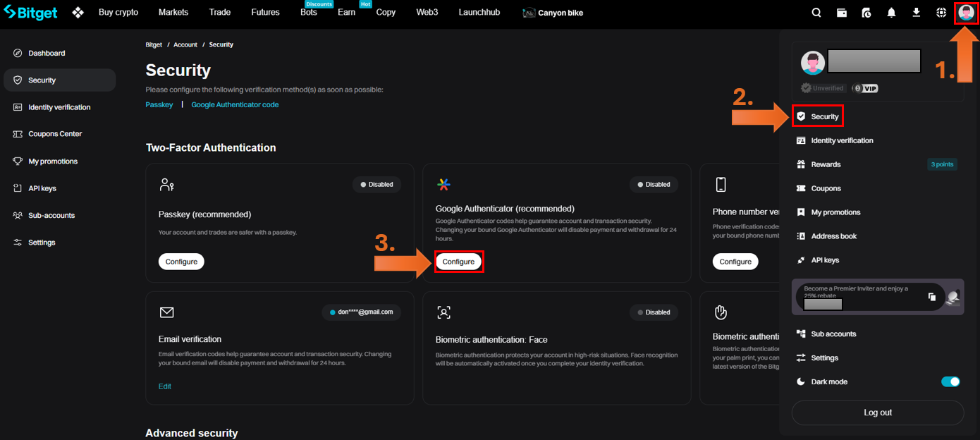Open the wallet icon in header
The width and height of the screenshot is (980, 440).
(x=842, y=13)
